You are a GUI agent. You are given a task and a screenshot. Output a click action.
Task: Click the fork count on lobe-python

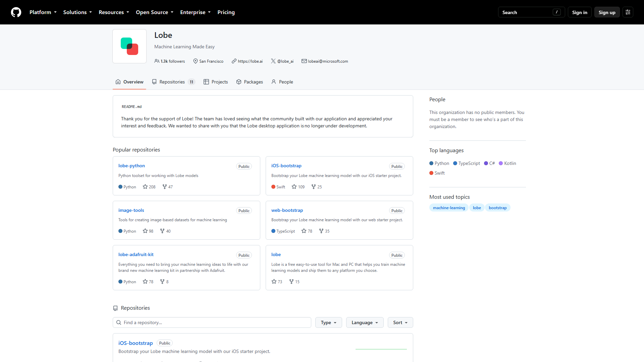pos(168,187)
